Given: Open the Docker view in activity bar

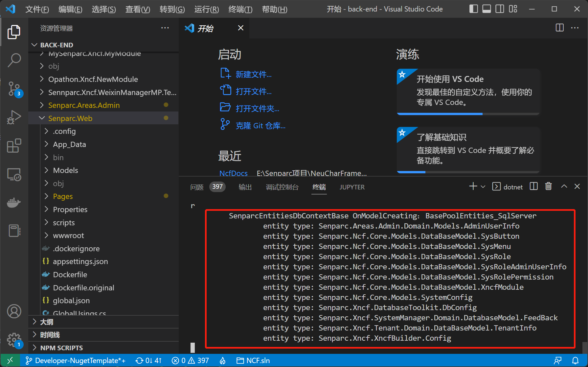Looking at the screenshot, I should click(14, 202).
